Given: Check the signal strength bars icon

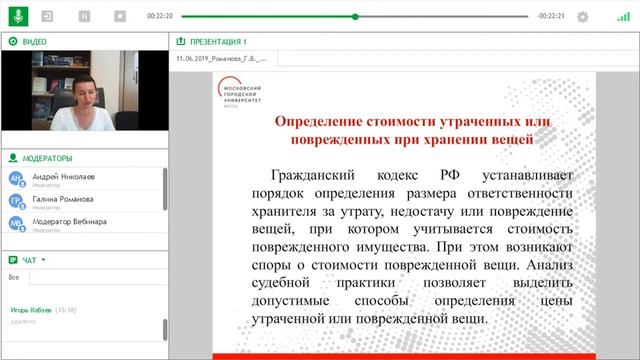Looking at the screenshot, I should click(x=623, y=17).
